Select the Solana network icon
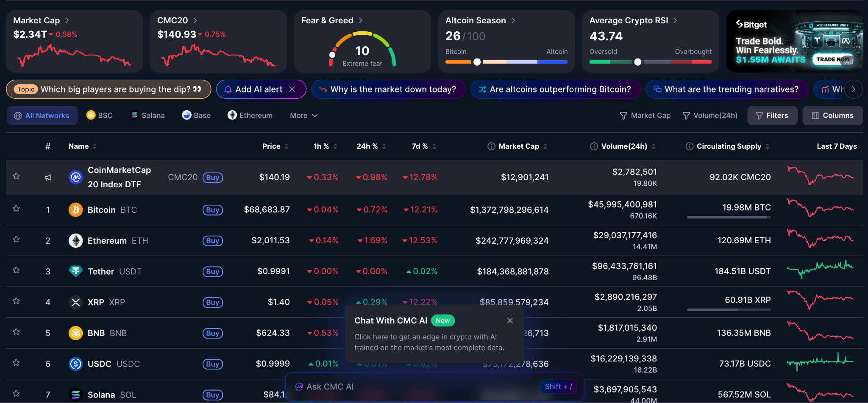This screenshot has width=868, height=403. point(134,115)
